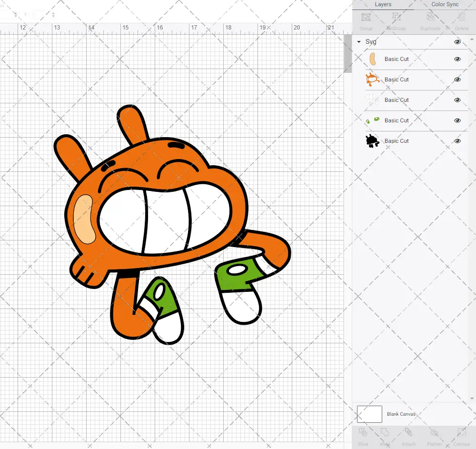The image size is (476, 449).
Task: Hide the entire Svg group
Action: (457, 42)
